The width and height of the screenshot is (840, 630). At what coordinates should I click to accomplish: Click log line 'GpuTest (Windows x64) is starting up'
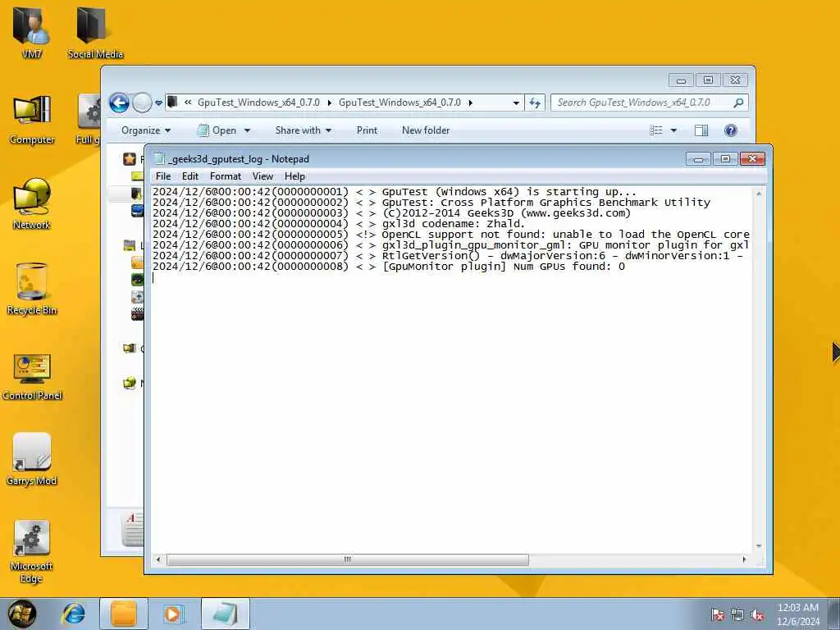coord(395,191)
